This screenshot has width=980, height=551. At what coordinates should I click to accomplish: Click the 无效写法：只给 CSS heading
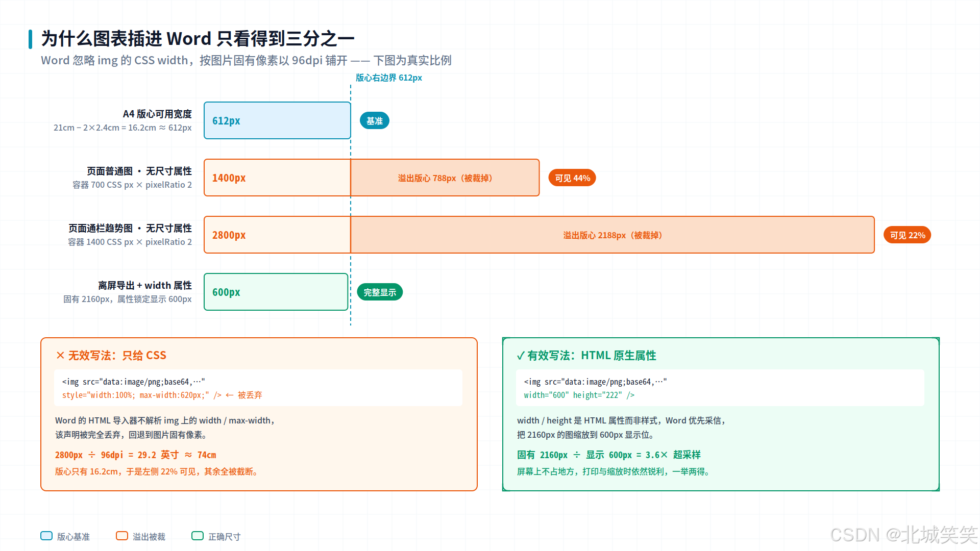[x=111, y=355]
